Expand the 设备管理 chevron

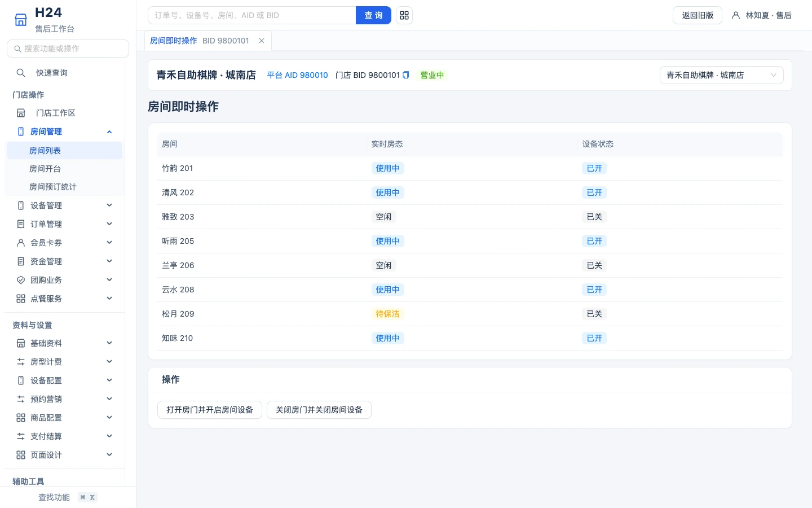(x=109, y=205)
